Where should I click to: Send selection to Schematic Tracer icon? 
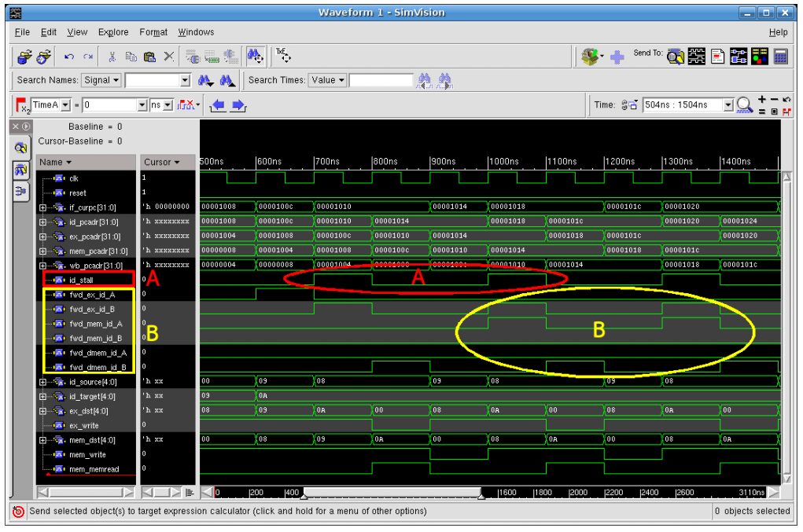(739, 57)
